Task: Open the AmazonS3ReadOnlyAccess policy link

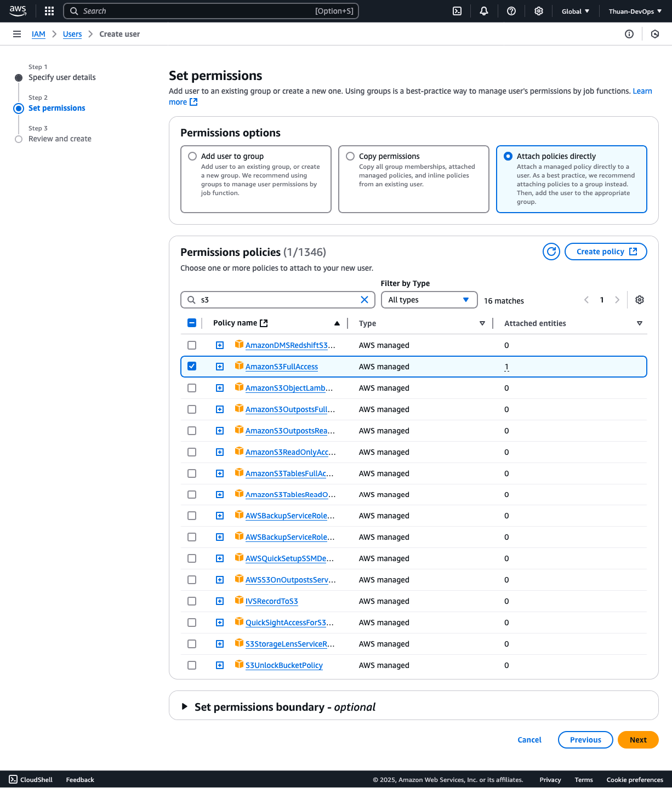Action: (x=290, y=452)
